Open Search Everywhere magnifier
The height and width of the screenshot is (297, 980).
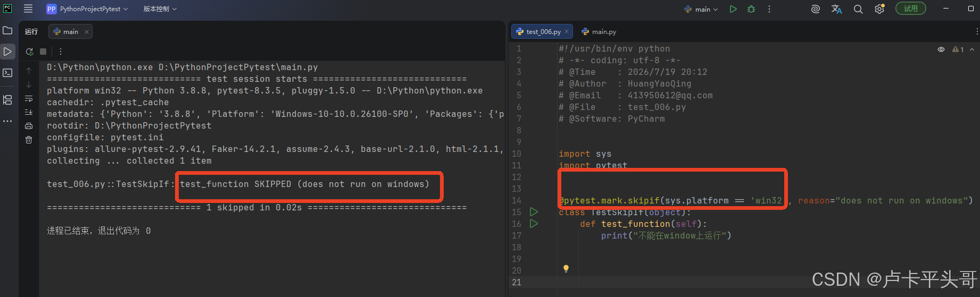[x=858, y=9]
